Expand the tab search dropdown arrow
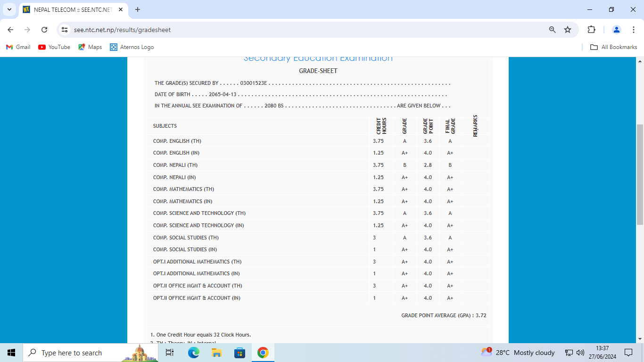The image size is (644, 362). click(x=9, y=9)
